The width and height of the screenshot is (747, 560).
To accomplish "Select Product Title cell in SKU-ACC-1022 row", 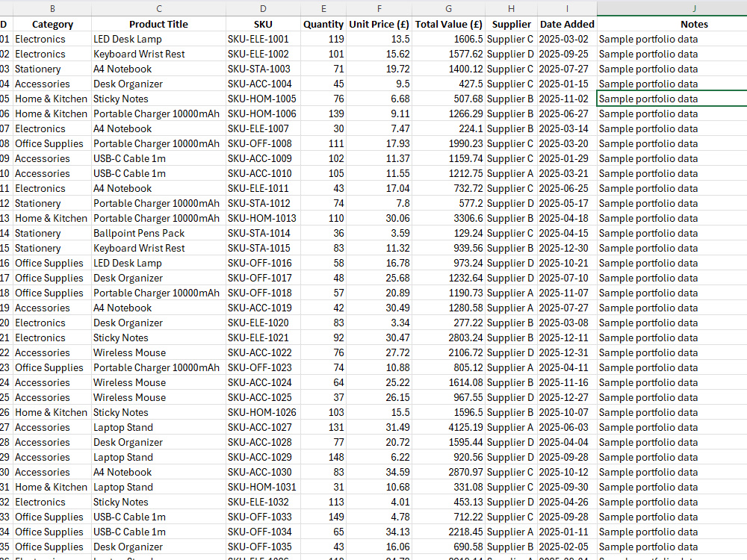I will coord(158,353).
